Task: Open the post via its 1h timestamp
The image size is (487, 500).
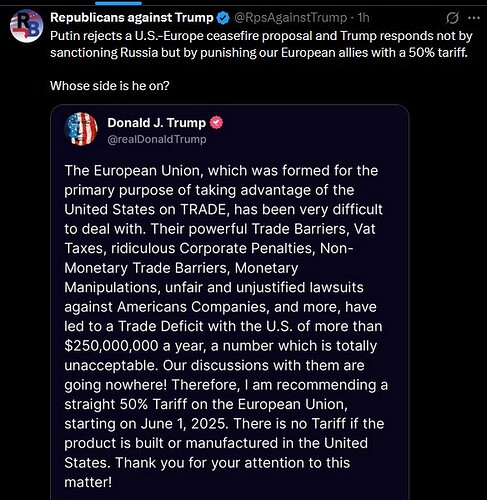Action: [363, 18]
